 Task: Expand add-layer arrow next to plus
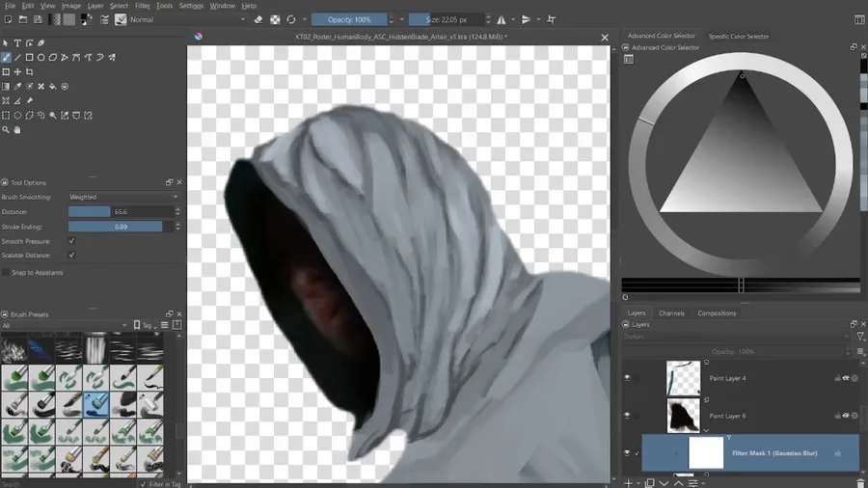tap(638, 483)
